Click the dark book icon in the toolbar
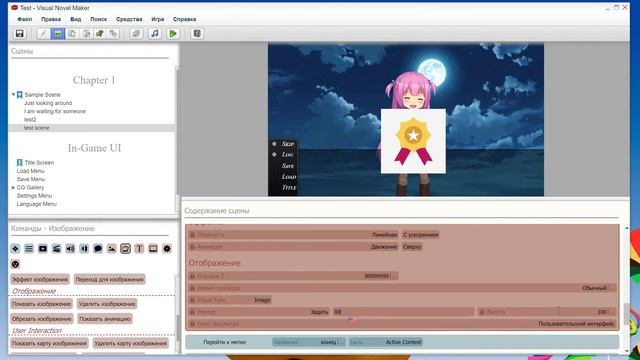 [x=197, y=33]
